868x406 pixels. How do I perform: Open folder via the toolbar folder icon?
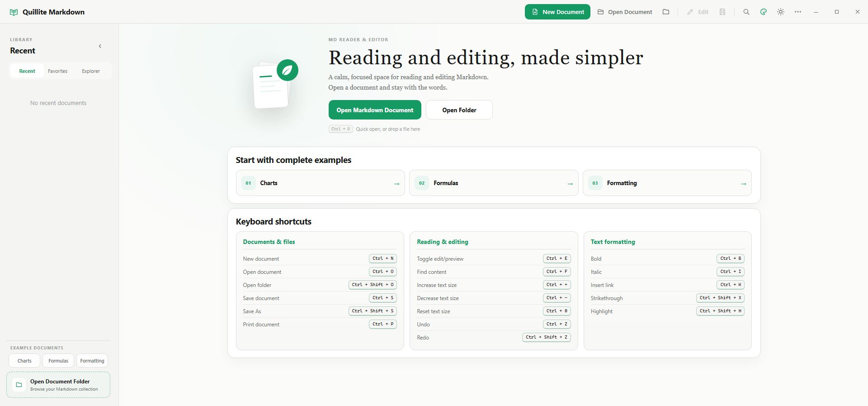[x=666, y=12]
